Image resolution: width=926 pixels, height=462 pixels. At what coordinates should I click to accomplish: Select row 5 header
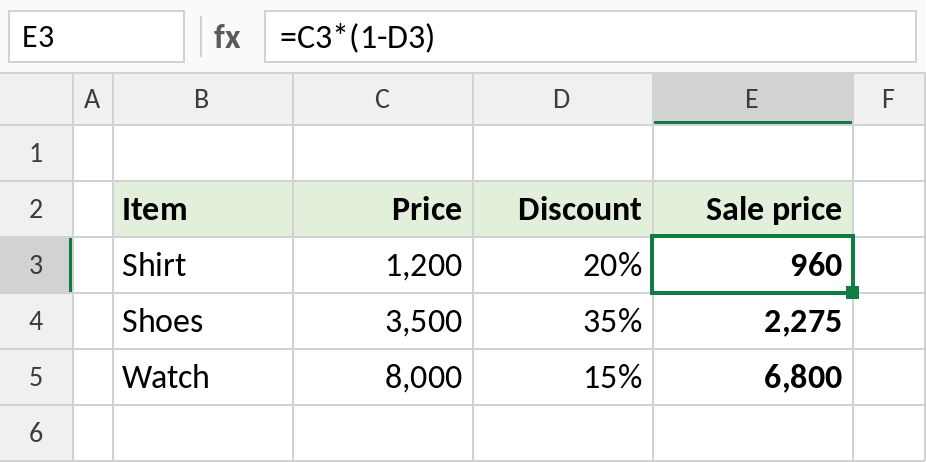pyautogui.click(x=36, y=377)
